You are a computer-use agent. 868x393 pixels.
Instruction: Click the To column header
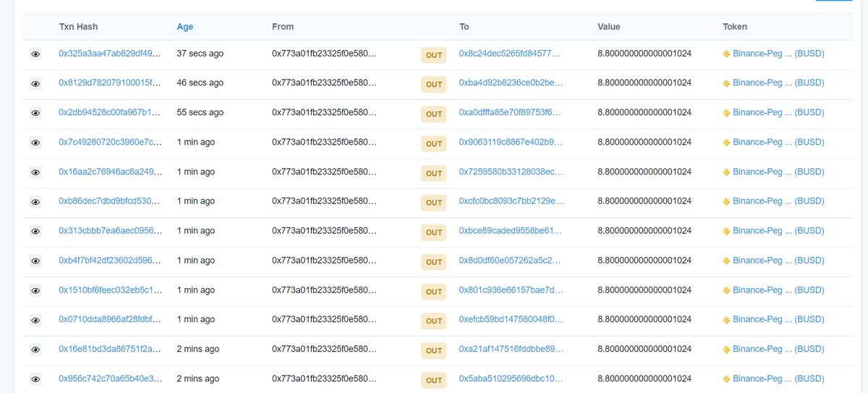tap(464, 27)
